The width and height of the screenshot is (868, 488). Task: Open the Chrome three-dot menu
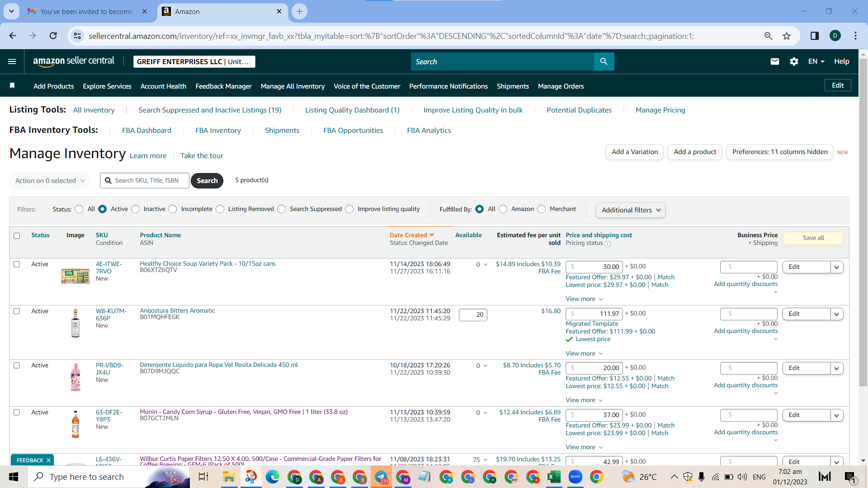click(x=856, y=36)
